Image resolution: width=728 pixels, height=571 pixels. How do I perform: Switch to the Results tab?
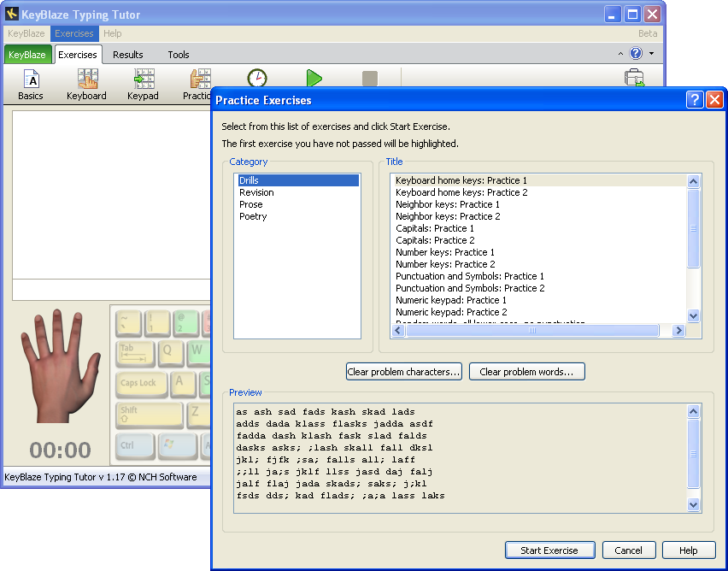tap(127, 55)
